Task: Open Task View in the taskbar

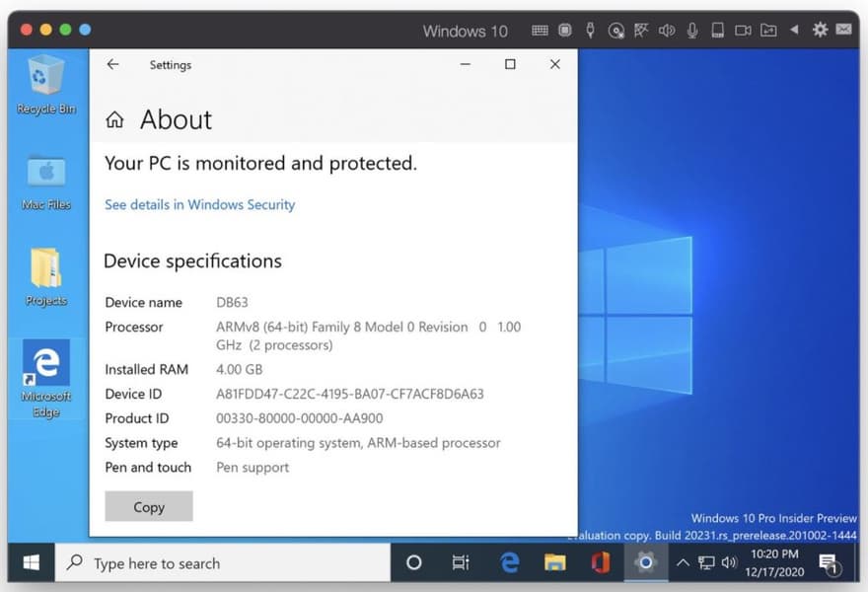Action: pos(461,562)
